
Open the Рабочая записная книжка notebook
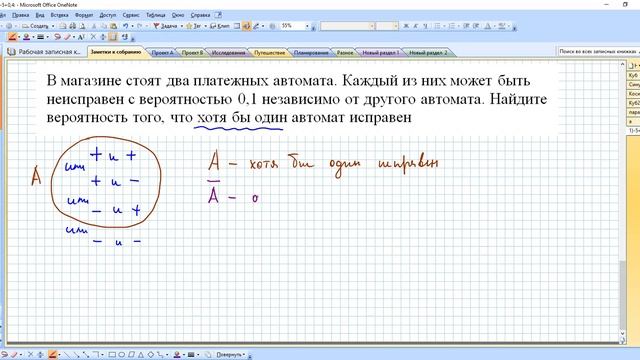point(45,52)
